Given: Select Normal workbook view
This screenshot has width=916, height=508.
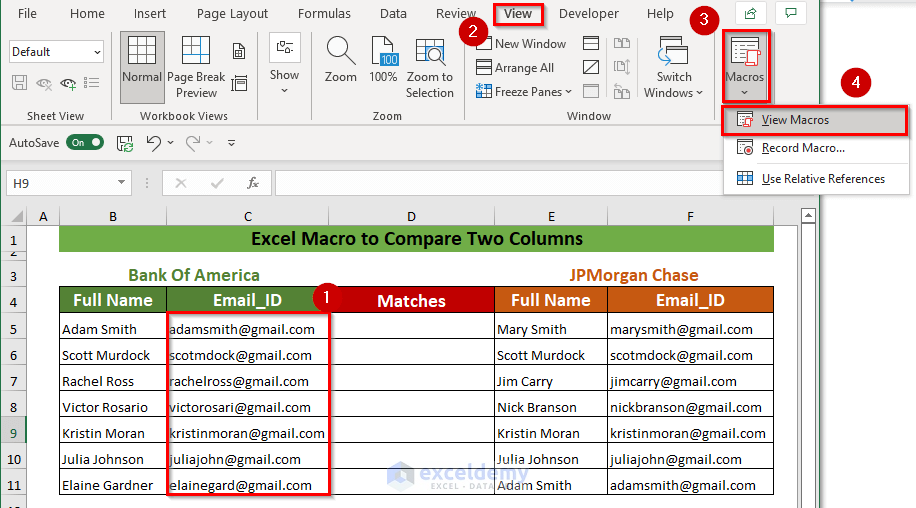Looking at the screenshot, I should (x=142, y=67).
